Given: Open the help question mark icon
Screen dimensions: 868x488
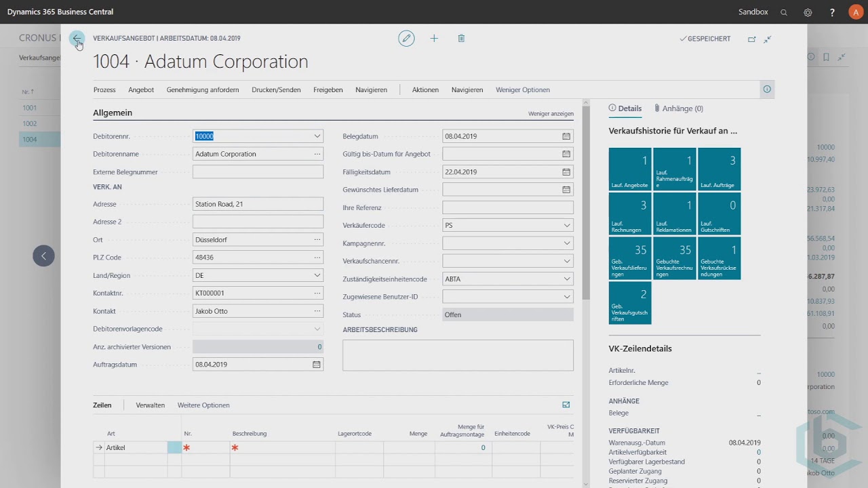Looking at the screenshot, I should [x=832, y=12].
